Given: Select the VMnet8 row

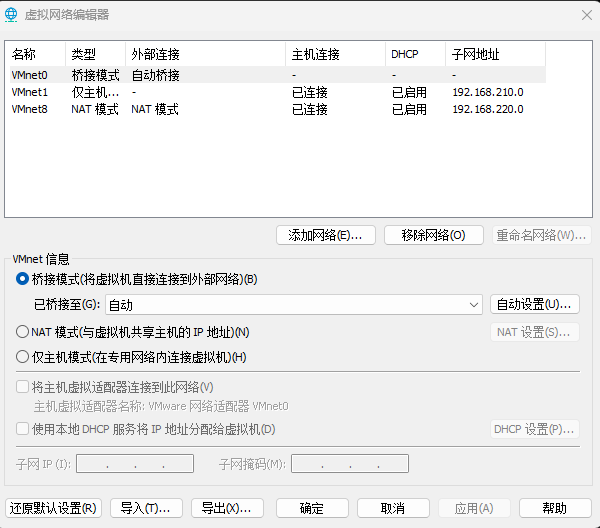Looking at the screenshot, I should (x=277, y=109).
